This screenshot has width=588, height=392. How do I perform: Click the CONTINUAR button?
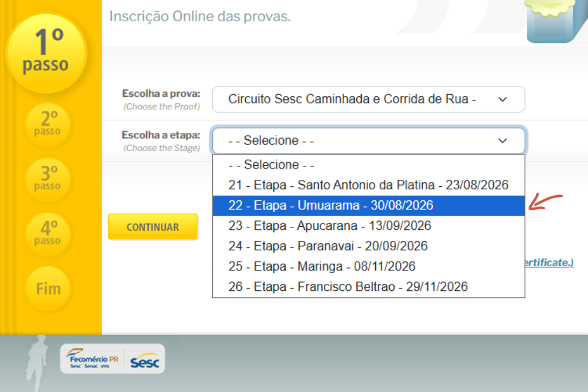click(x=153, y=227)
